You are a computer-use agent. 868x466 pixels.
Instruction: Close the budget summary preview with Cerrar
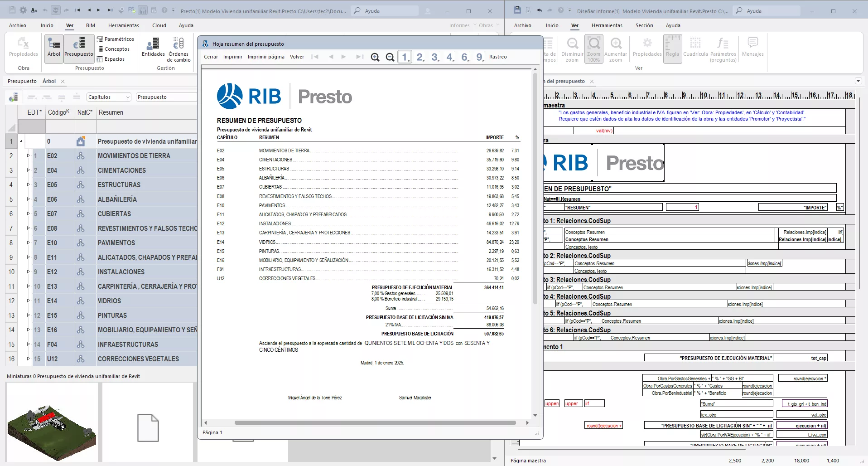(211, 57)
